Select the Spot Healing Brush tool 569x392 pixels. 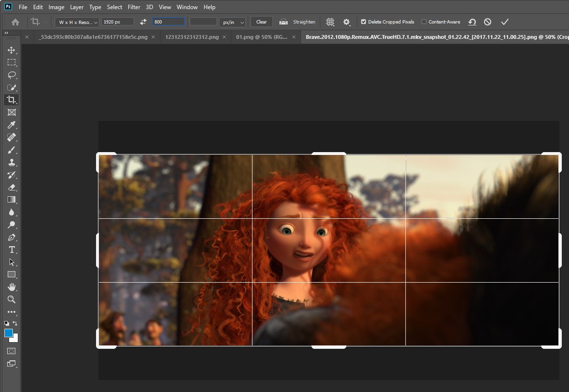coord(11,137)
